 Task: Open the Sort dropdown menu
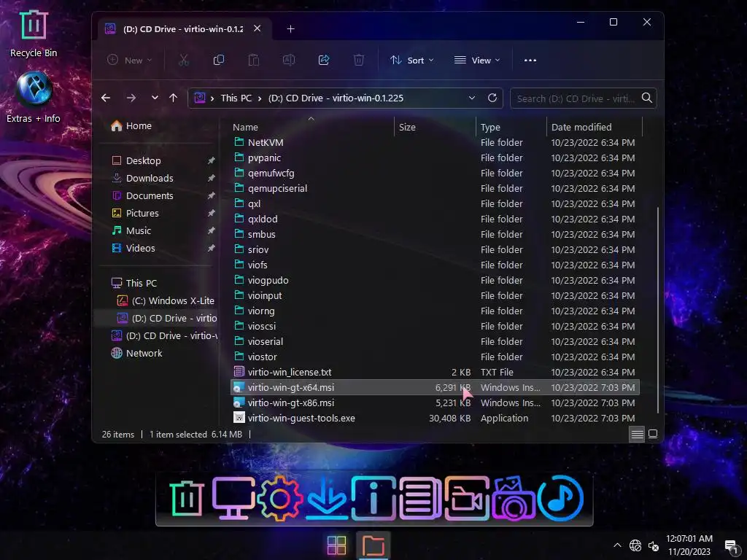click(x=411, y=60)
